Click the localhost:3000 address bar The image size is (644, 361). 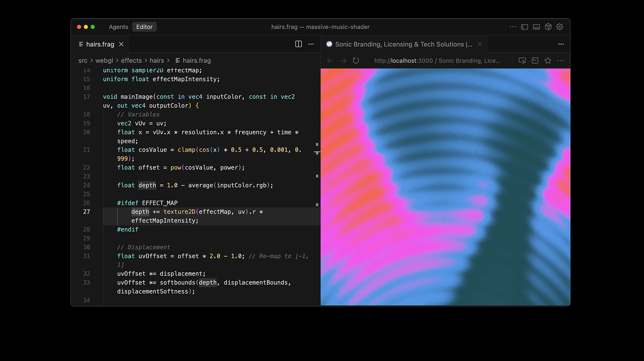[x=437, y=61]
